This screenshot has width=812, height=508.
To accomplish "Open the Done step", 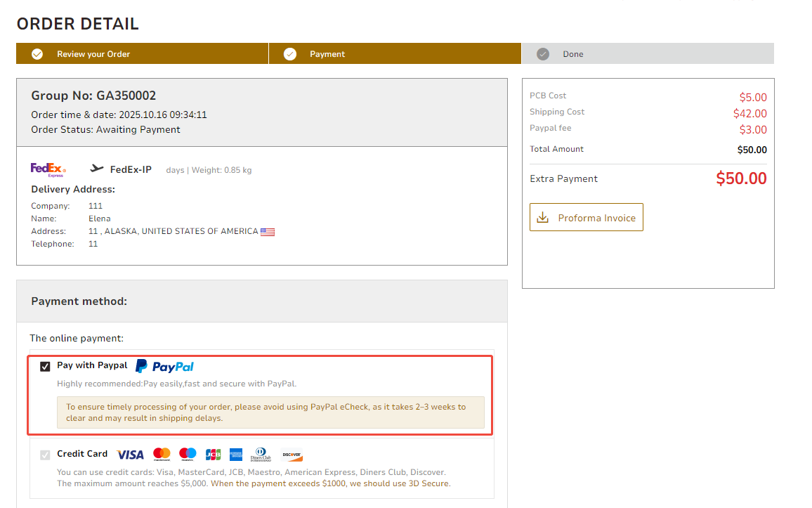I will [572, 54].
